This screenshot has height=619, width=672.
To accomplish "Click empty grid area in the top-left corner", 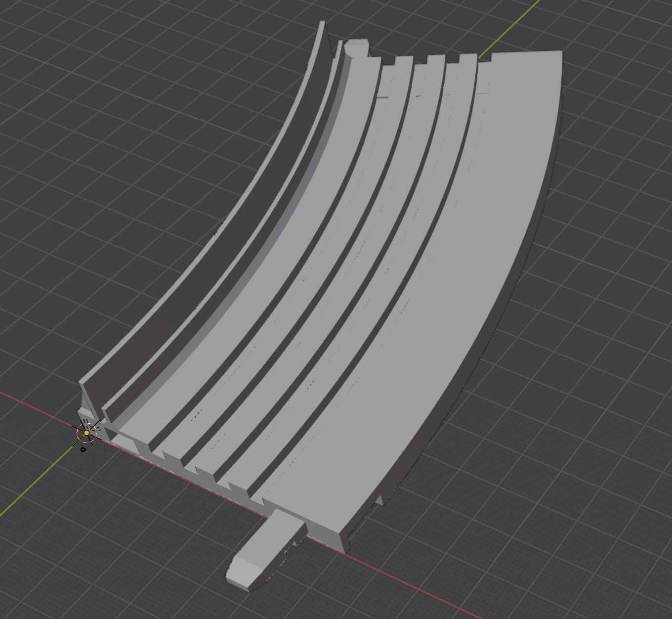I will coord(74,74).
